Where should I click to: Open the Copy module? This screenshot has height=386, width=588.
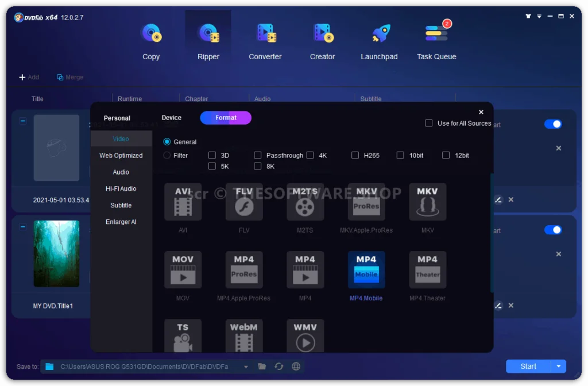click(151, 41)
